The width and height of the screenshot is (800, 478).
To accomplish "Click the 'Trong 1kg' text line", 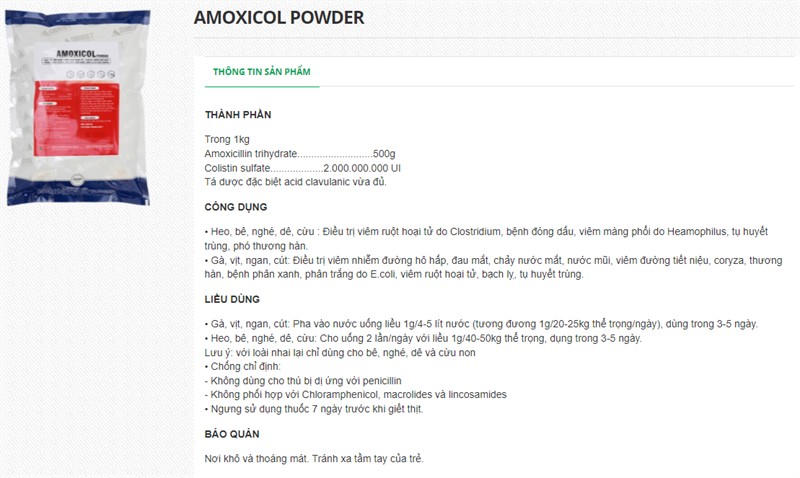I will point(227,139).
